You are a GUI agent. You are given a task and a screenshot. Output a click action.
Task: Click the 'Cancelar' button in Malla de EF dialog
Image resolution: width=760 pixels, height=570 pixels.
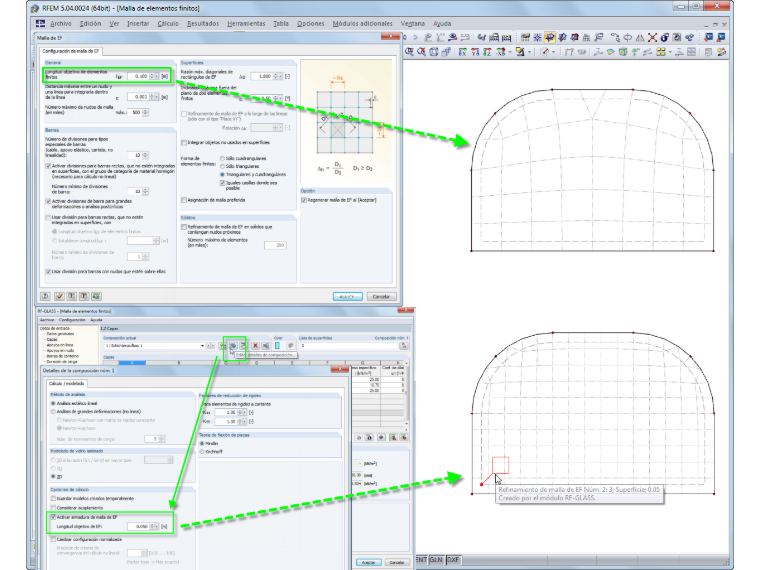click(381, 296)
